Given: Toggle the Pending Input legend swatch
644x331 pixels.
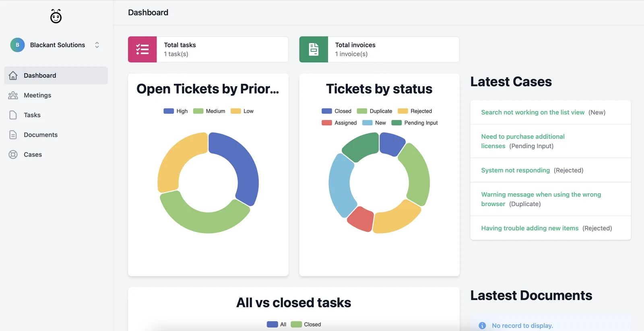Looking at the screenshot, I should pyautogui.click(x=396, y=123).
